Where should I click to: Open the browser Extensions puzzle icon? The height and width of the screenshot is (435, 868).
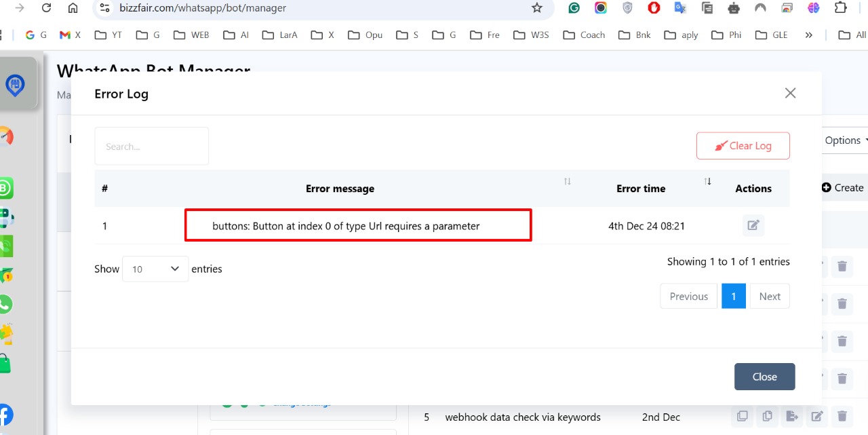(840, 8)
